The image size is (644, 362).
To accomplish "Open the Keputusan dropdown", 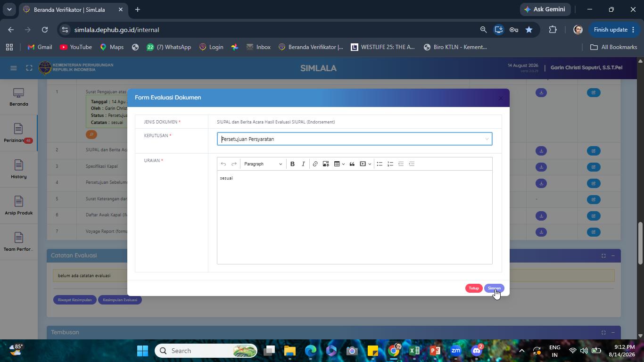I will 355,139.
